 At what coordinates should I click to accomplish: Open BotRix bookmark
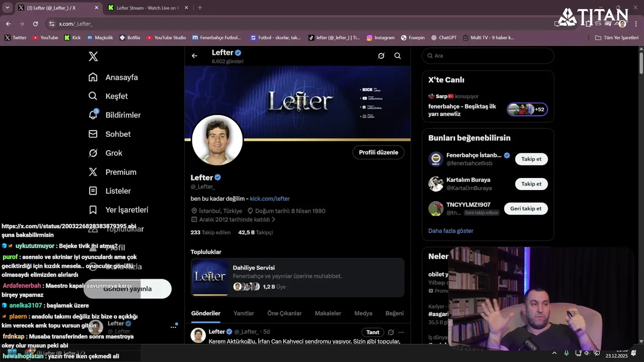130,38
